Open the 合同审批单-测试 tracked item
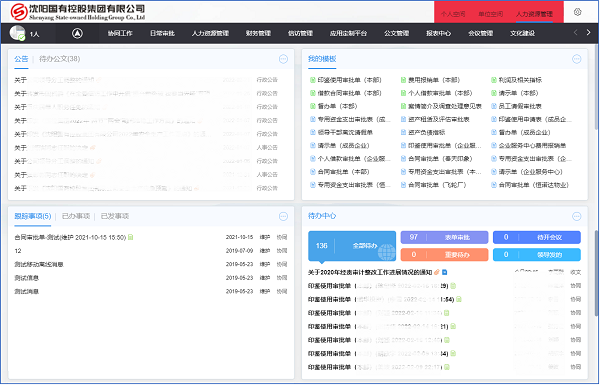This screenshot has width=600, height=385. (x=73, y=237)
